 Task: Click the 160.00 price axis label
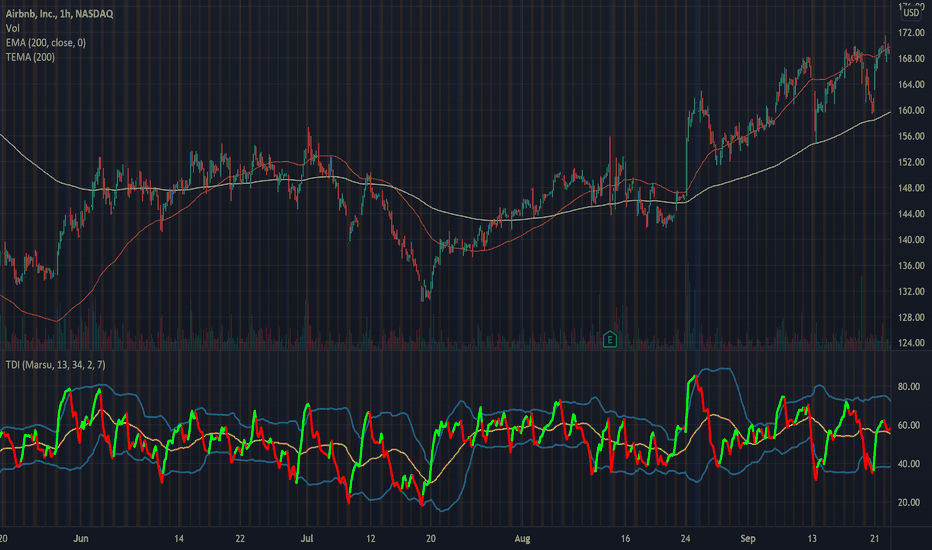click(x=911, y=110)
